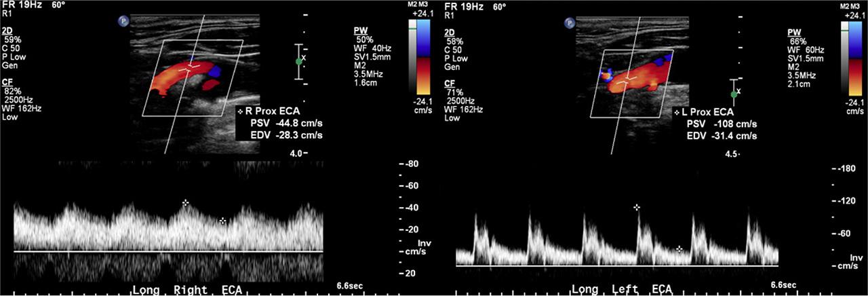Click the PW gain value '66%'
Viewport: 868px width, 296px height.
tap(798, 40)
